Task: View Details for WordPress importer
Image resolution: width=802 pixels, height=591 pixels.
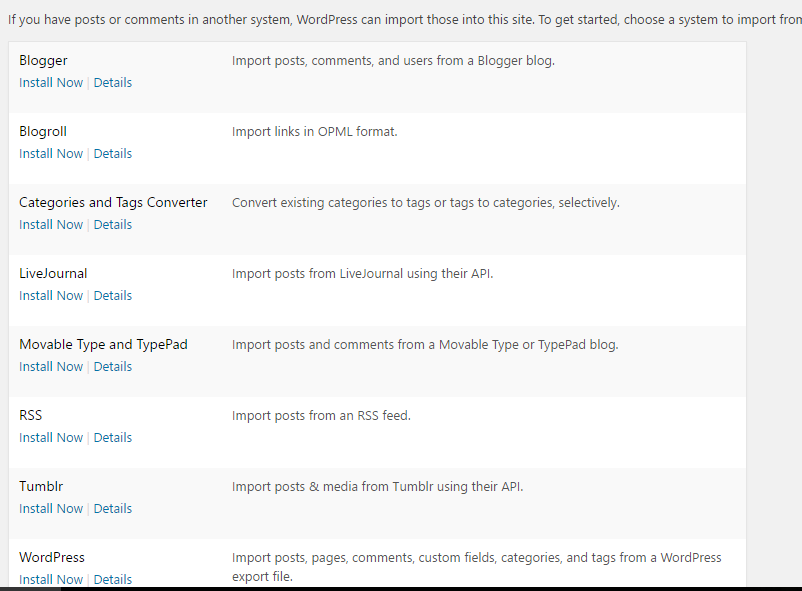Action: pos(113,580)
